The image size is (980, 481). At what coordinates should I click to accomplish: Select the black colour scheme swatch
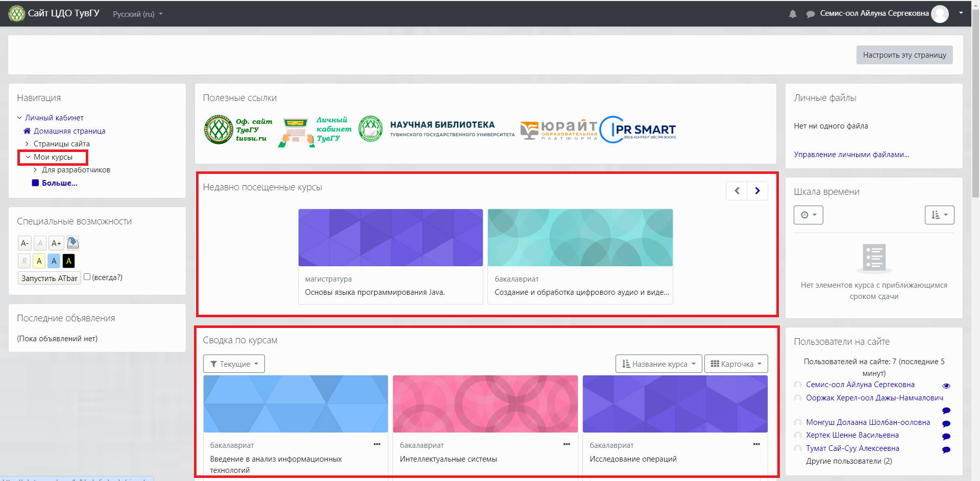69,261
